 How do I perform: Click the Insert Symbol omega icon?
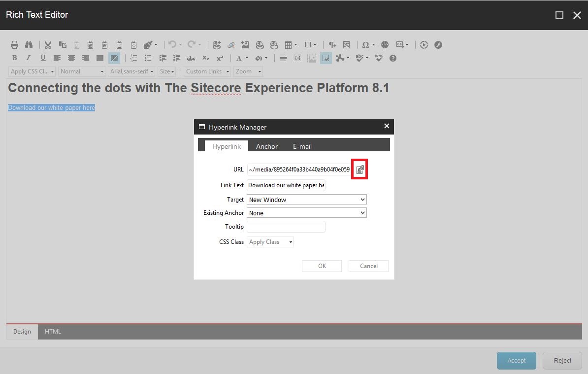tap(365, 45)
